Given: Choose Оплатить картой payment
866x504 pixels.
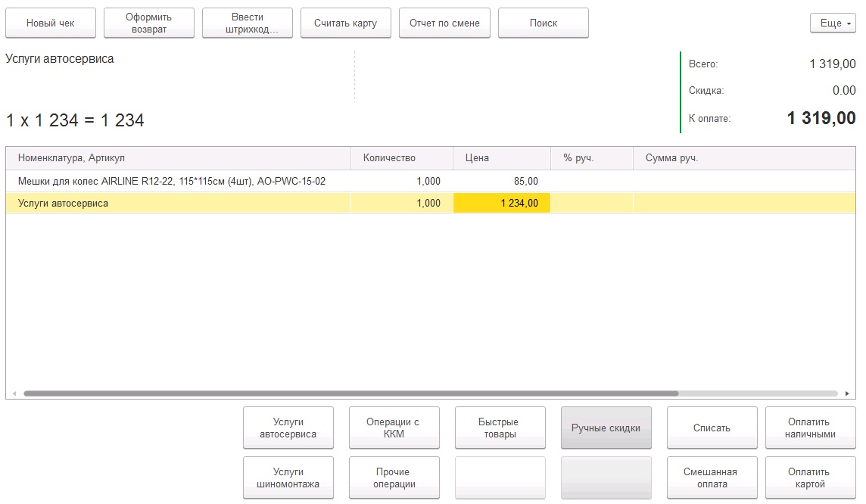Looking at the screenshot, I should [x=810, y=478].
